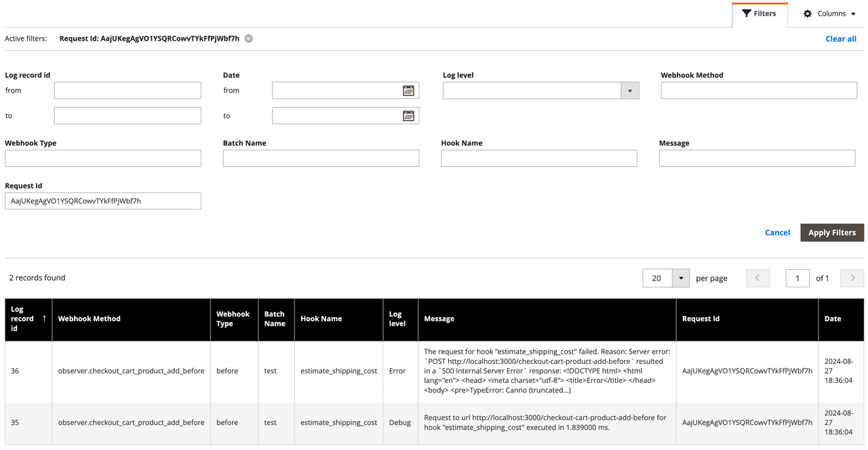Click the per page value 20
This screenshot has height=450, width=868.
[657, 278]
